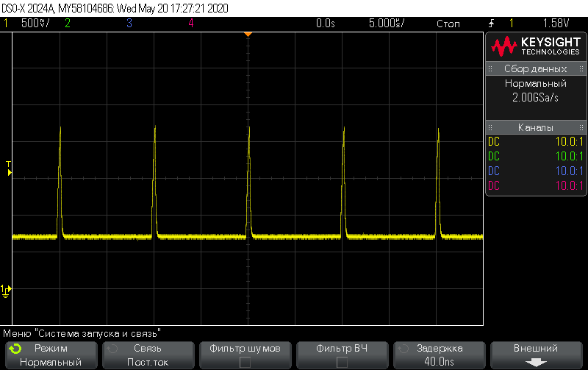Image resolution: width=588 pixels, height=370 pixels.
Task: Open the Сбор данных panel header
Action: tap(536, 68)
